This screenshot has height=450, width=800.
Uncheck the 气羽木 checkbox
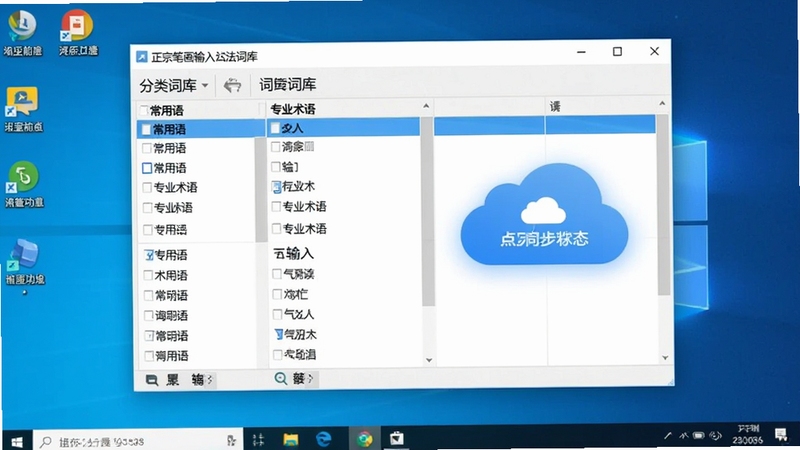(x=278, y=335)
